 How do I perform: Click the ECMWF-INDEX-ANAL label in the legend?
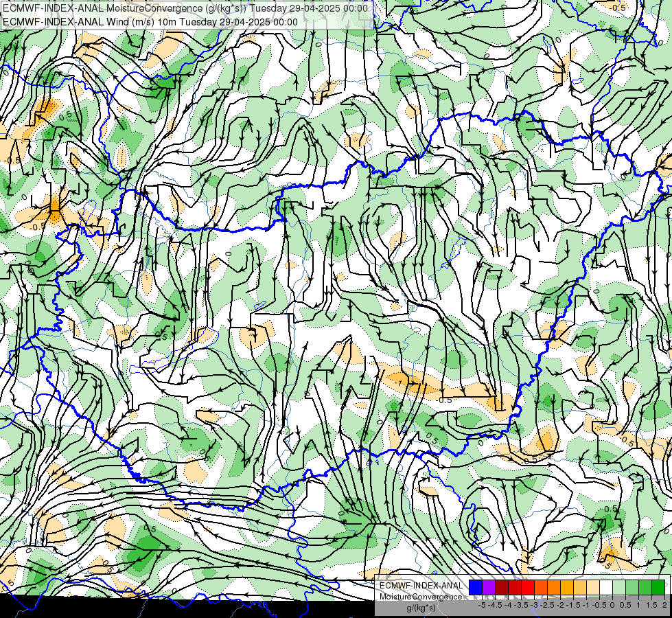421,586
